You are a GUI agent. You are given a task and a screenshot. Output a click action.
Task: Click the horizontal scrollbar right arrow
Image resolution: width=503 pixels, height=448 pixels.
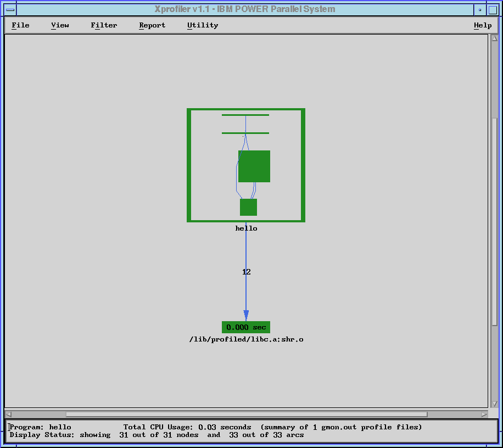click(x=484, y=415)
